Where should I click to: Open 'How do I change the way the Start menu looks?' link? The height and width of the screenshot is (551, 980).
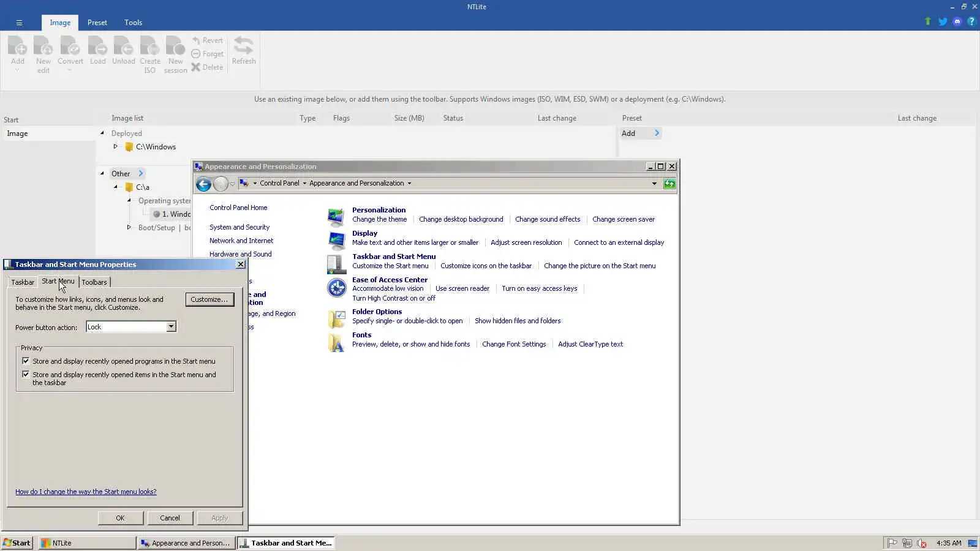click(x=86, y=492)
